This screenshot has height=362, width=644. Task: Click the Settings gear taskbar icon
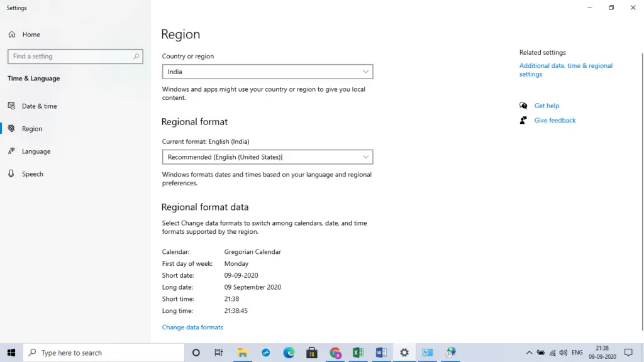(x=404, y=353)
